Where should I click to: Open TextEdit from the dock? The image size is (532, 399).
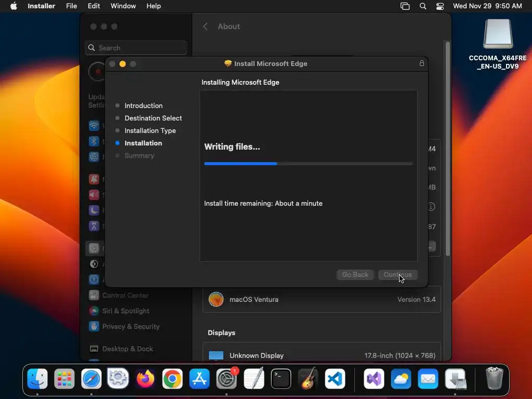click(x=254, y=378)
